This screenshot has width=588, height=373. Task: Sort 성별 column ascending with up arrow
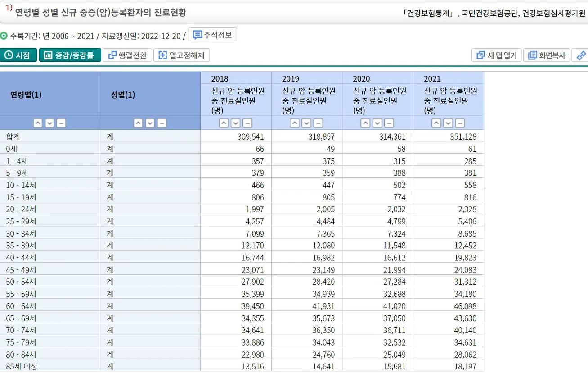[x=139, y=123]
